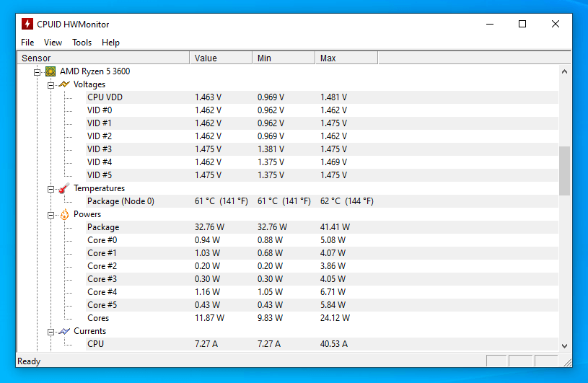Click VID #3 min value 1.381 V

[x=271, y=149]
